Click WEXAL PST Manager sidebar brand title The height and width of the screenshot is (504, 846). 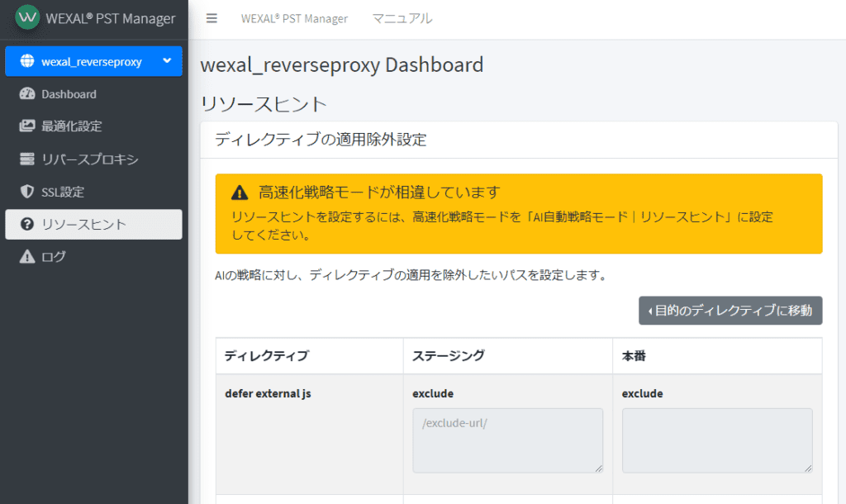pyautogui.click(x=111, y=18)
